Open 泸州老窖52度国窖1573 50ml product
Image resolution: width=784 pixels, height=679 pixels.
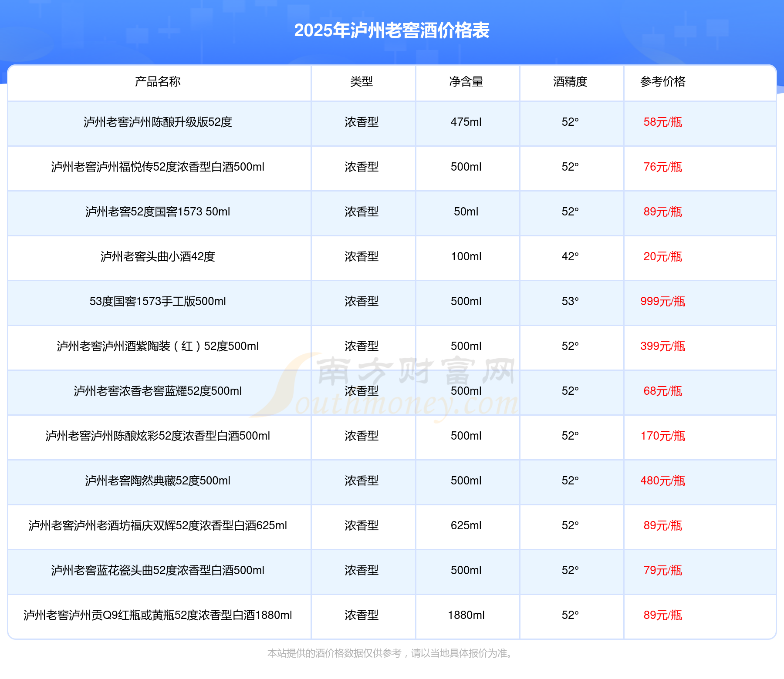[x=158, y=212]
